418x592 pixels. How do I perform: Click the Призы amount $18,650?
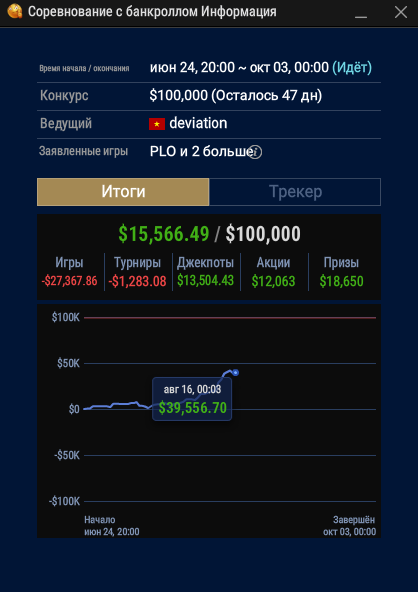point(341,281)
